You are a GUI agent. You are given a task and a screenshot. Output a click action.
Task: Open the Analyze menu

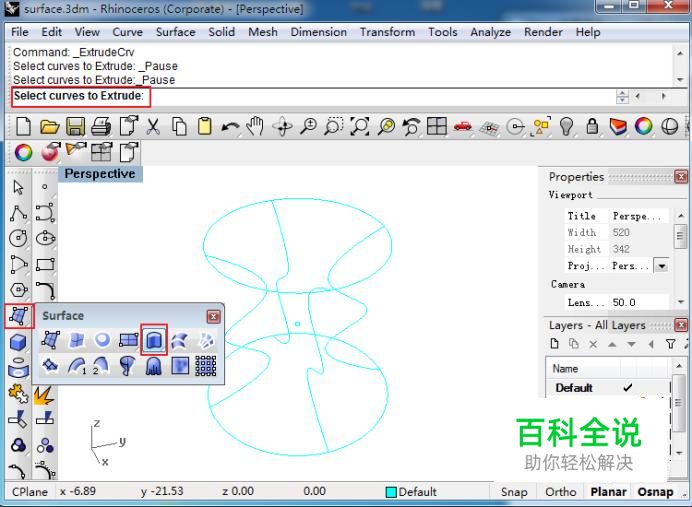[490, 32]
